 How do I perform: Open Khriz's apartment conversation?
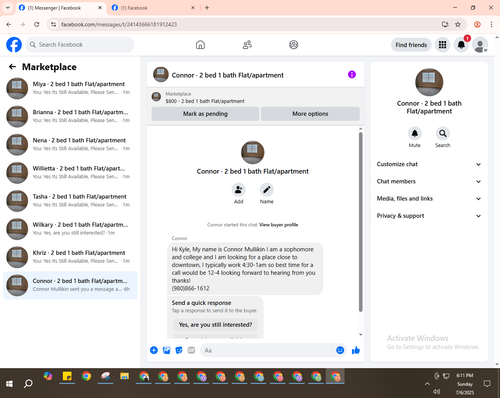coord(70,257)
